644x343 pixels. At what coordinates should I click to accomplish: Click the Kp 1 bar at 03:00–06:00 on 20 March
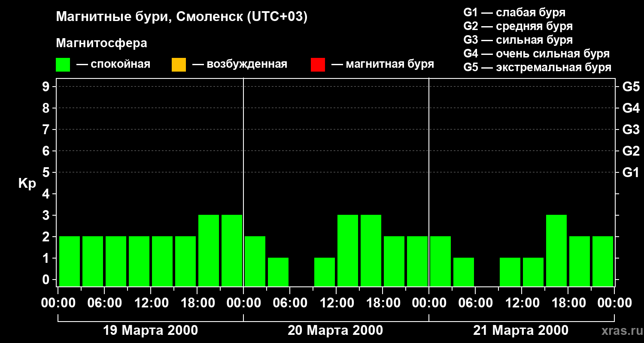[x=278, y=272]
